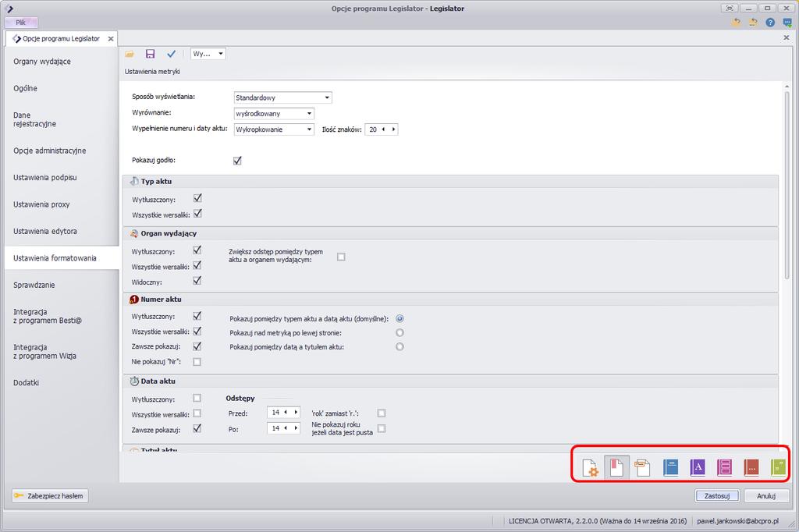The image size is (799, 532).
Task: Open Ustawienia edytora section
Action: (x=45, y=232)
